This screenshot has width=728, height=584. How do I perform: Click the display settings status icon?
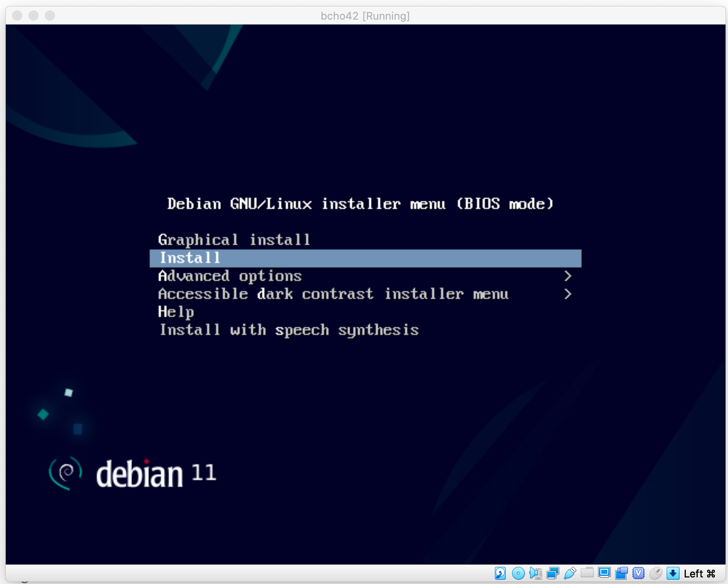[x=604, y=573]
